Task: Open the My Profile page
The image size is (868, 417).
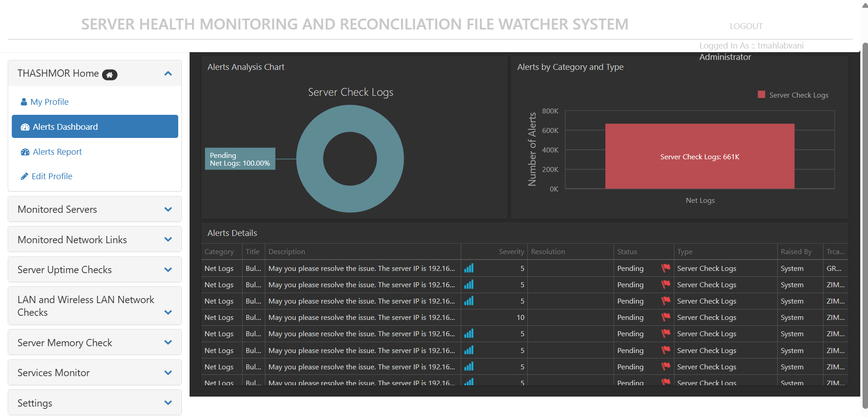Action: (x=49, y=102)
